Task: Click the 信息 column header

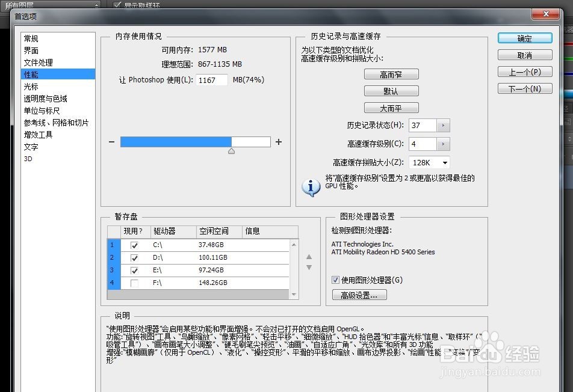Action: [270, 231]
